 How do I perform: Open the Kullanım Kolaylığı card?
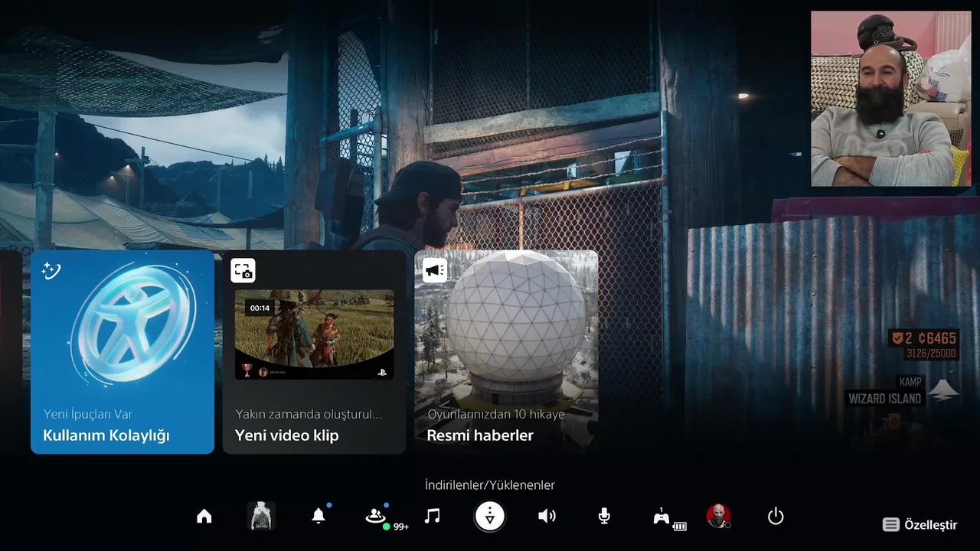[122, 352]
